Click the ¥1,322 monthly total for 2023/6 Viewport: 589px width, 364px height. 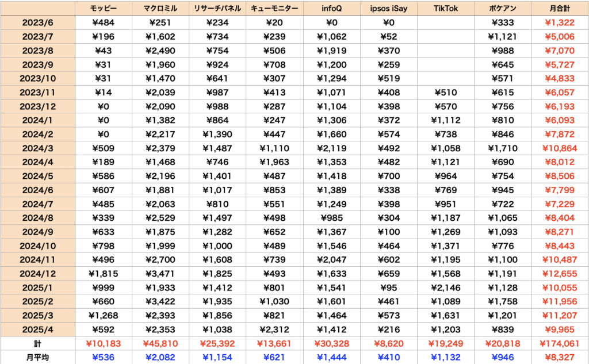point(560,22)
